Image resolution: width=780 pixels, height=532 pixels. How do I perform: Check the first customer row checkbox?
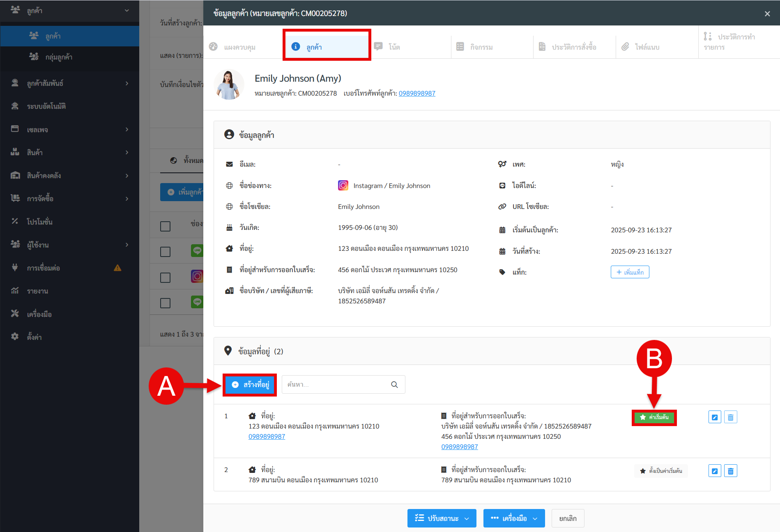pyautogui.click(x=165, y=252)
